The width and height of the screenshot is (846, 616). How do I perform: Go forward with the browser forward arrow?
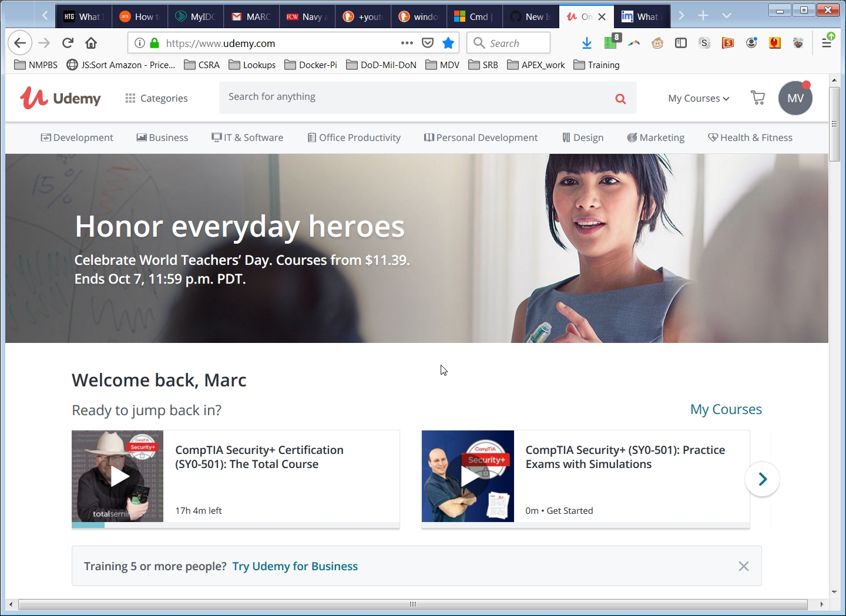(x=44, y=43)
